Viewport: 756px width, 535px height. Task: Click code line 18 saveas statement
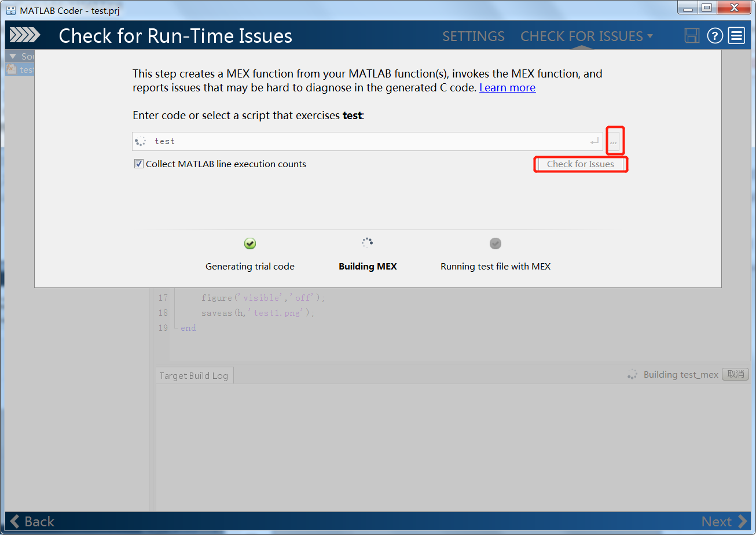click(x=258, y=313)
